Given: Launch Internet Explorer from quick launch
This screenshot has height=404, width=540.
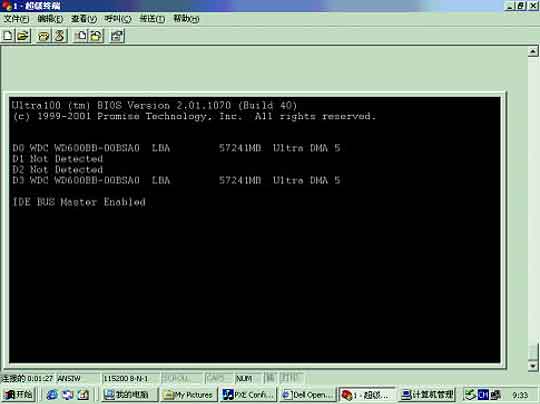Looking at the screenshot, I should pos(52,395).
